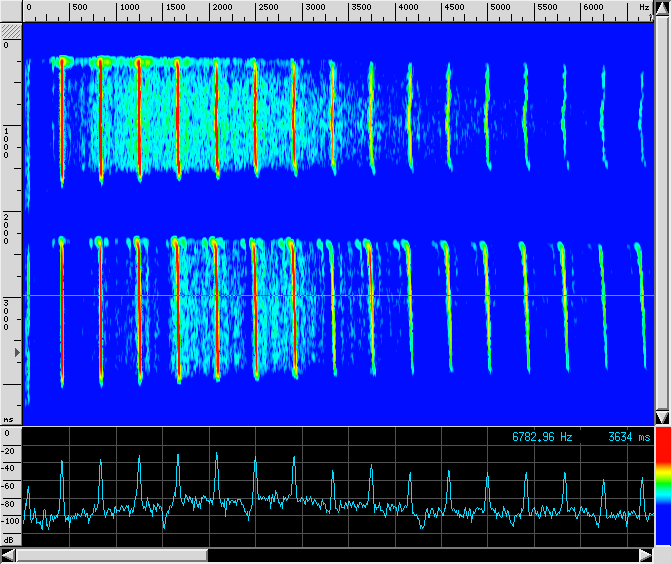Click the ms unit label on left ruler
This screenshot has height=564, width=671.
9,420
